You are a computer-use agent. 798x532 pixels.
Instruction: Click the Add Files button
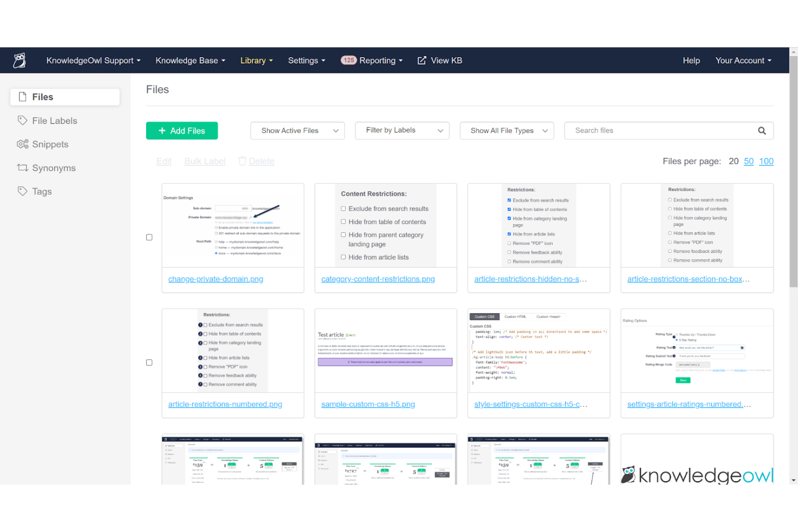point(182,130)
